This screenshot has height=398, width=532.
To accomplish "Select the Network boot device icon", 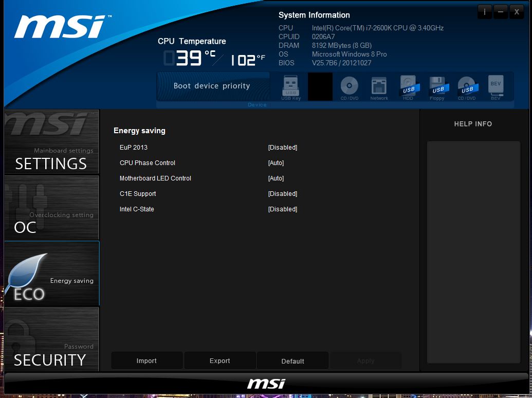I will (379, 87).
